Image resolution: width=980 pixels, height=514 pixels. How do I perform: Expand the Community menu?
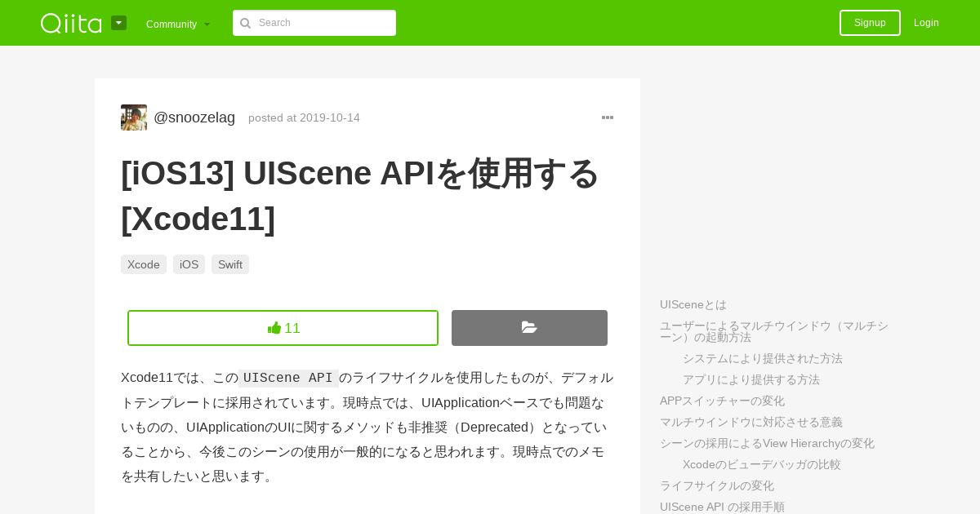(178, 24)
